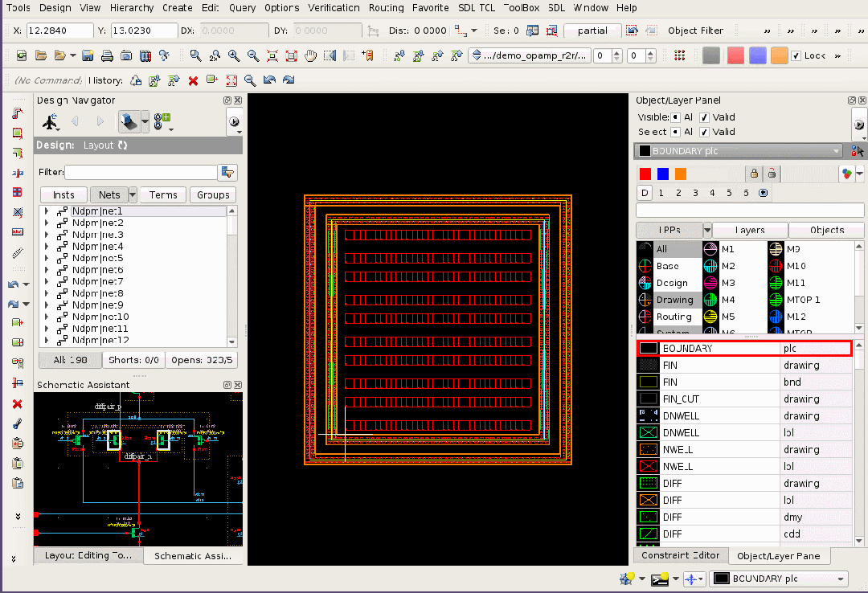
Task: Toggle the Visible Valid checkbox
Action: tap(704, 117)
